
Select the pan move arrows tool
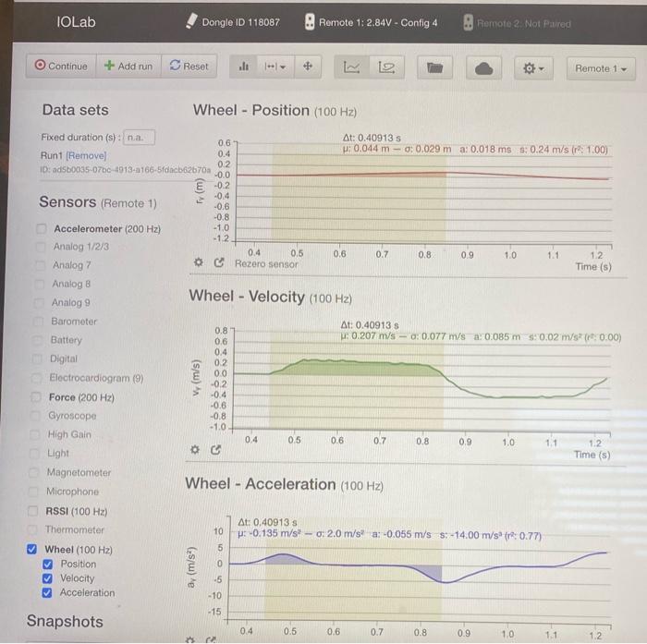coord(308,66)
